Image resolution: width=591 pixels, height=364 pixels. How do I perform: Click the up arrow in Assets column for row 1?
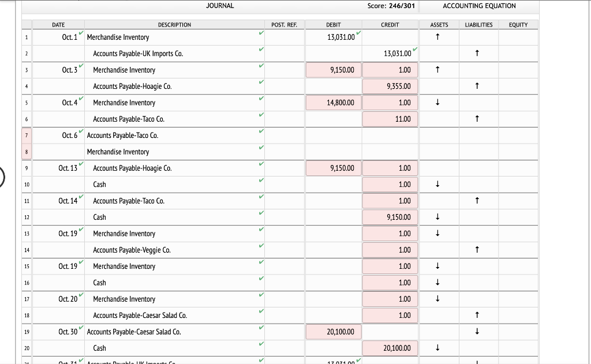click(438, 36)
